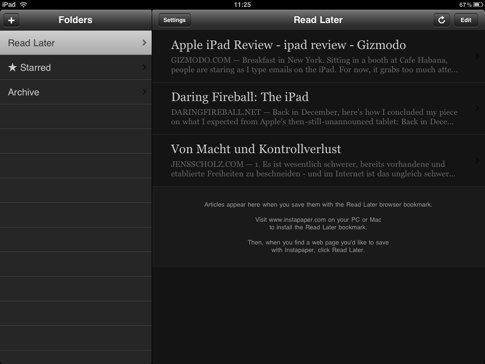Tap the battery indicator icon
485x364 pixels.
478,5
